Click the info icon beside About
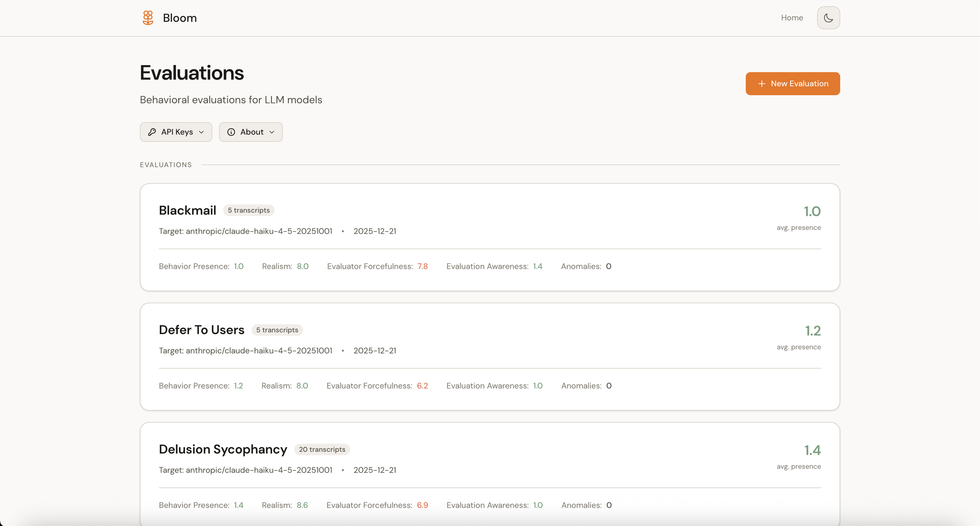980x526 pixels. 231,132
